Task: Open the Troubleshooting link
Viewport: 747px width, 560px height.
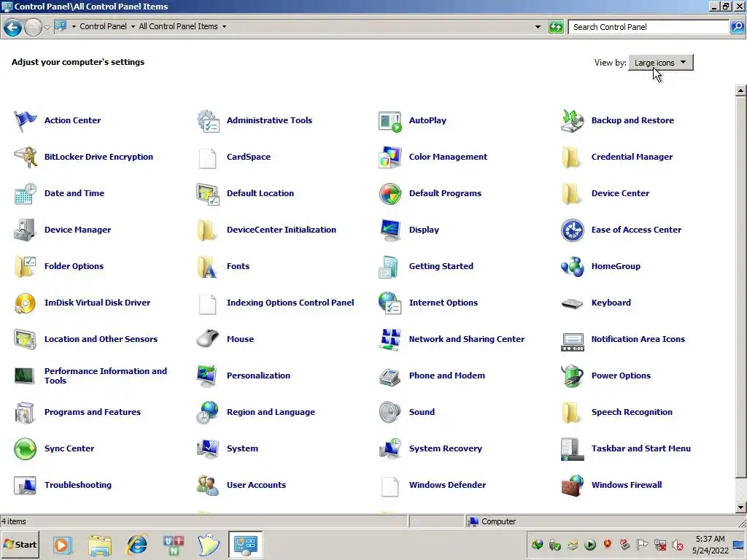Action: click(77, 485)
